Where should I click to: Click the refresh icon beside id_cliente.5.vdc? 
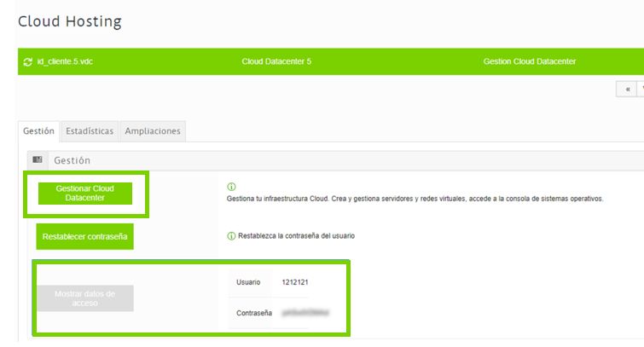[x=28, y=62]
